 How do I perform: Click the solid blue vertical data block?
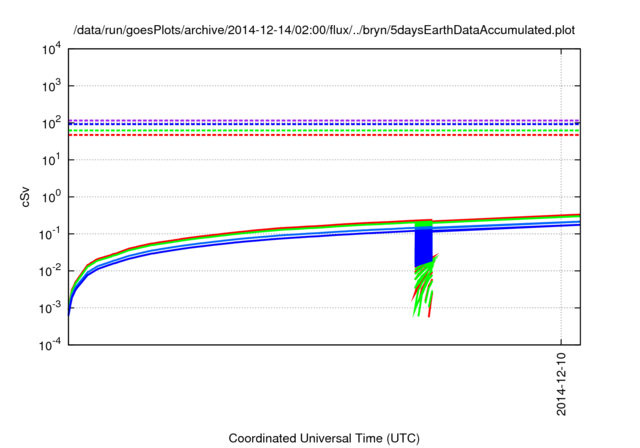423,246
